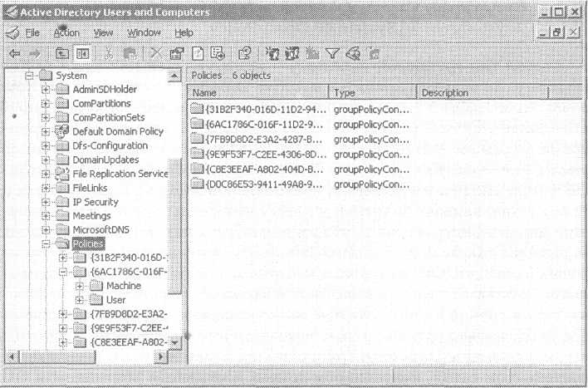Click the Copy toolbar icon
Screen dimensions: 588x388
130,54
